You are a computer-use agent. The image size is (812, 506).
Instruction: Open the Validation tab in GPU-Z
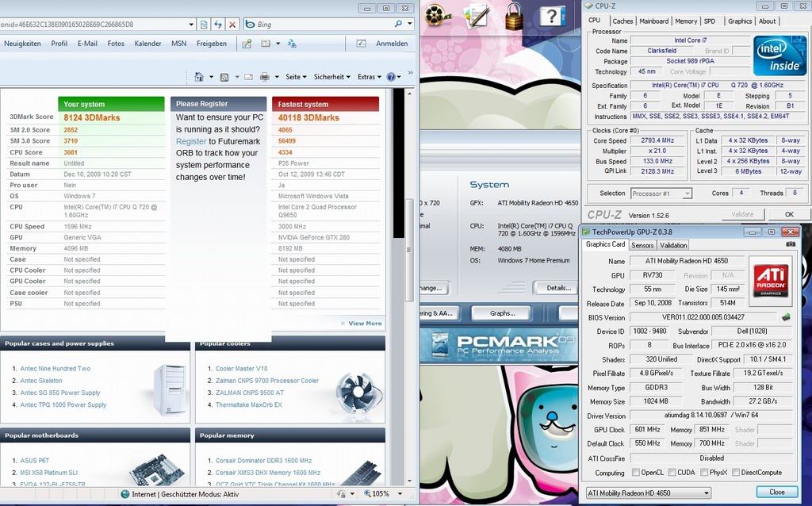click(673, 246)
